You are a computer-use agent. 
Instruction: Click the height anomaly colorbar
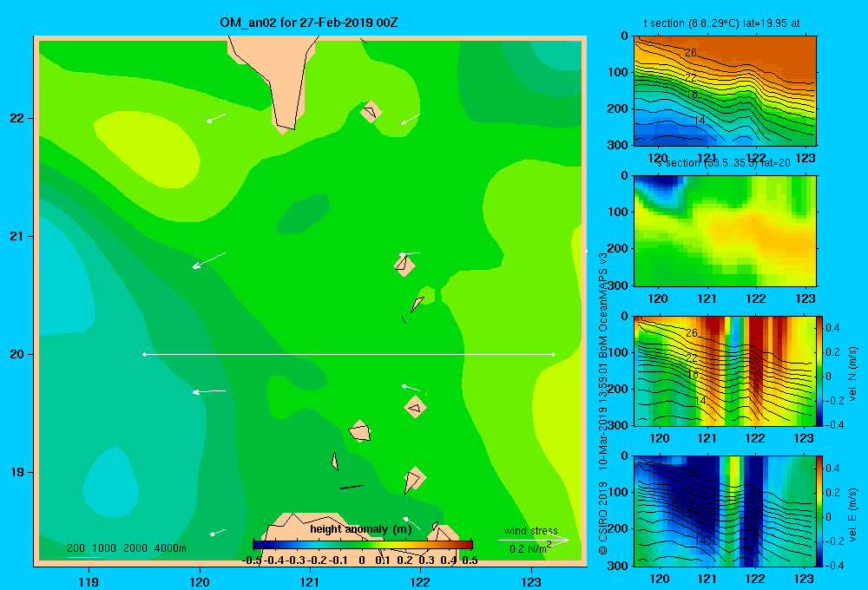tap(362, 545)
